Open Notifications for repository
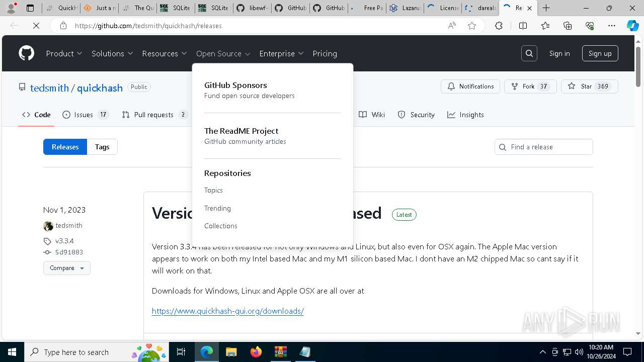The image size is (644, 362). click(470, 86)
